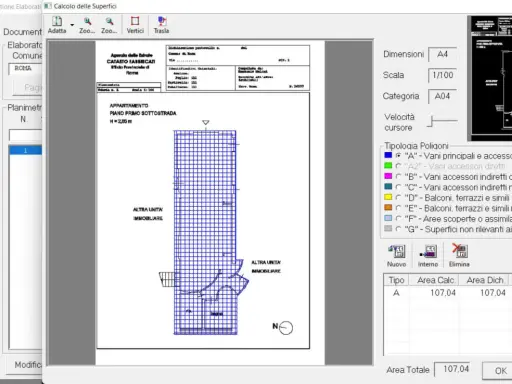Click the Tipo column header
Image resolution: width=512 pixels, height=384 pixels.
pos(396,280)
